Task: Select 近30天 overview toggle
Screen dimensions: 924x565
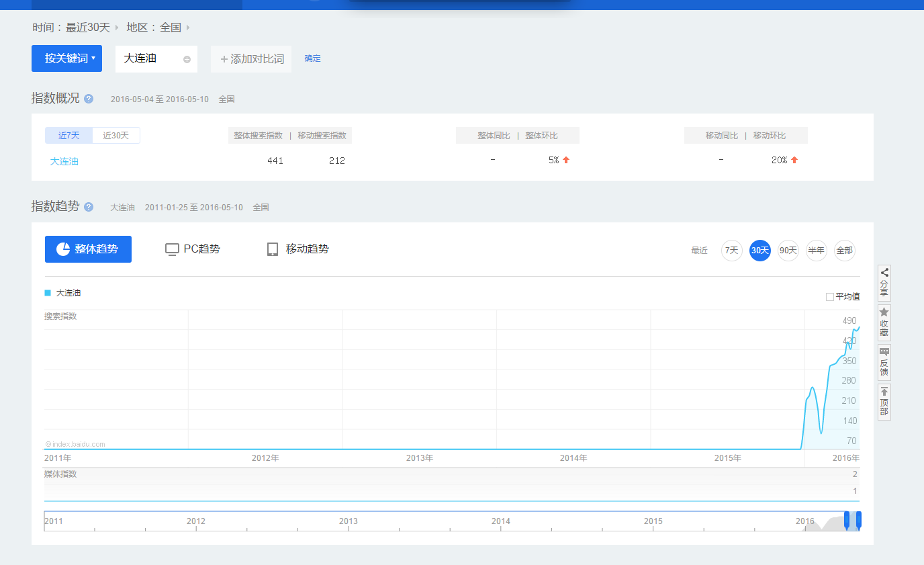Action: tap(116, 135)
